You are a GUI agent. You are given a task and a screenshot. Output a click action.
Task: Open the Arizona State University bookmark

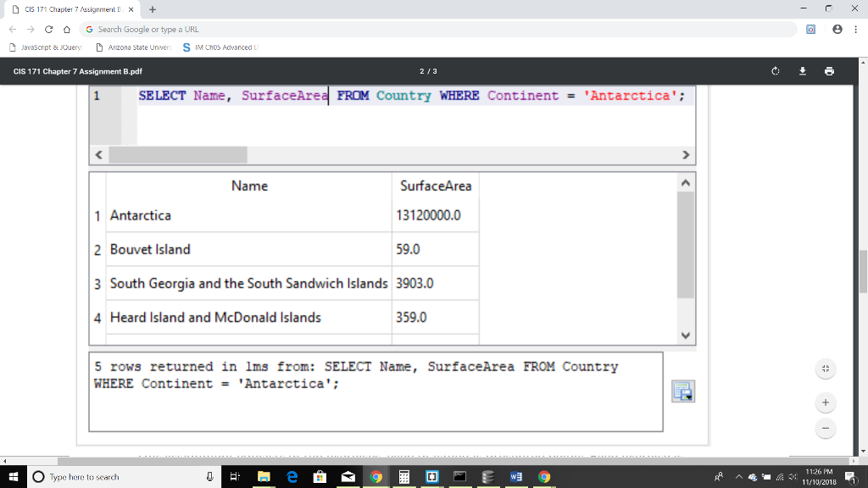click(x=133, y=47)
